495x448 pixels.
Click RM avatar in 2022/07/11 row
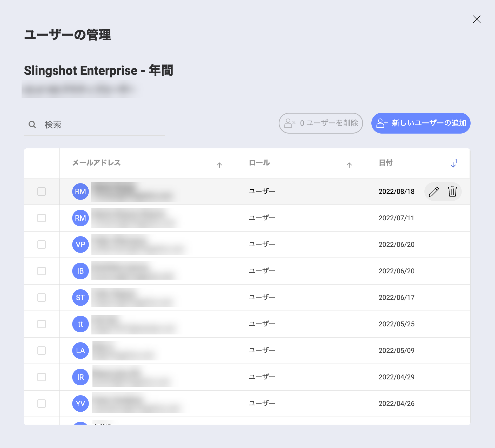coord(81,218)
